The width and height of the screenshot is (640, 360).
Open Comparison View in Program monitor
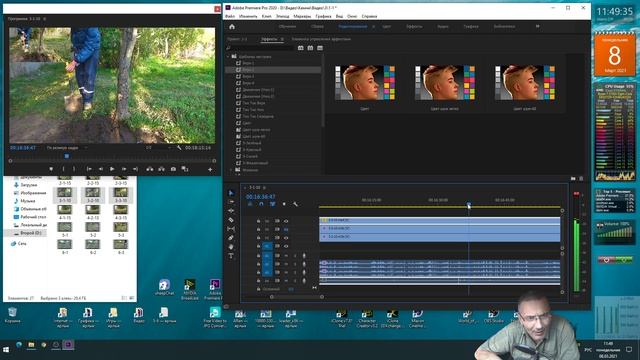[185, 169]
